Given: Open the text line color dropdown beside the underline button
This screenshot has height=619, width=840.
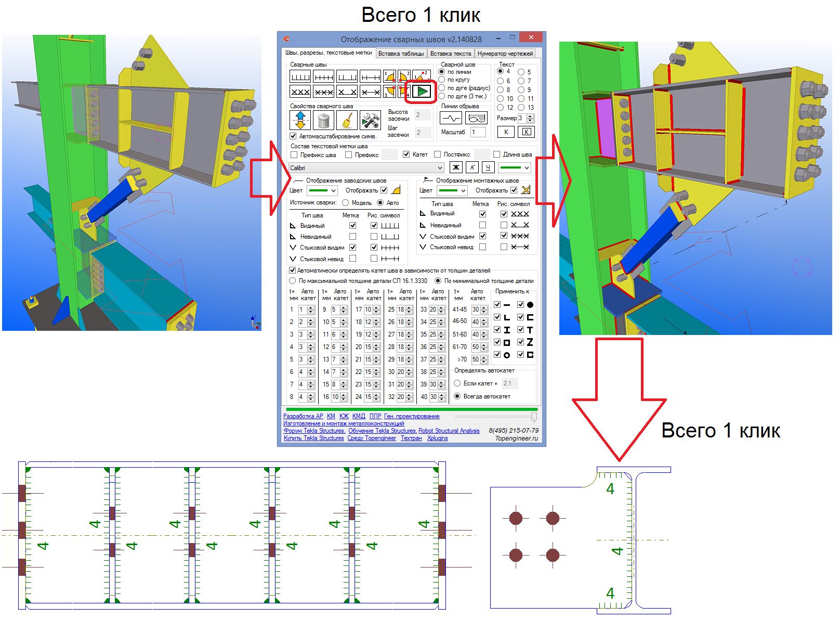Looking at the screenshot, I should [515, 167].
